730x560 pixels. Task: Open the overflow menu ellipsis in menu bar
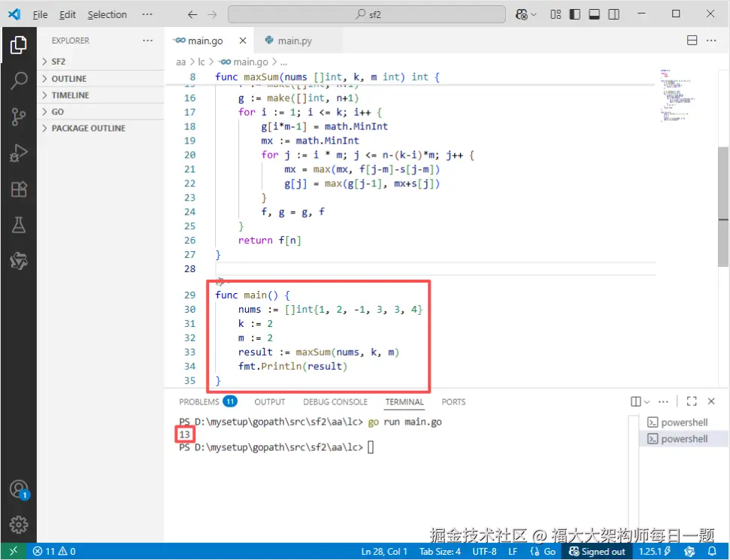click(x=147, y=14)
